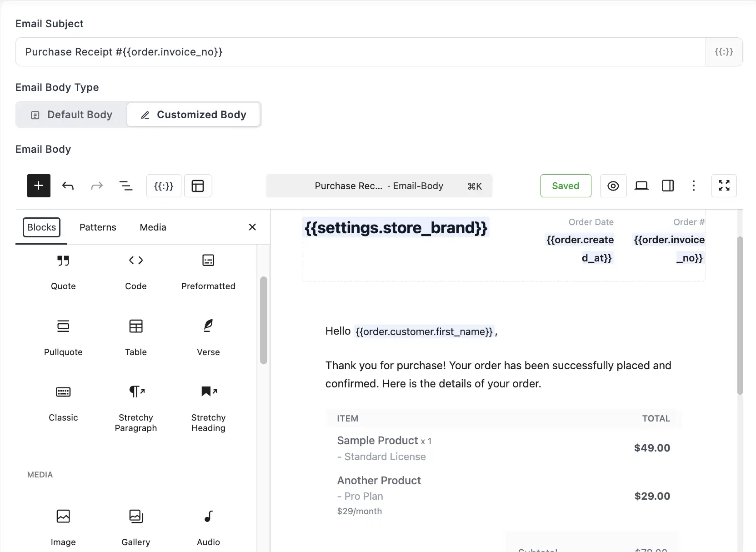Add a Gallery block
This screenshot has height=552, width=756.
point(135,527)
